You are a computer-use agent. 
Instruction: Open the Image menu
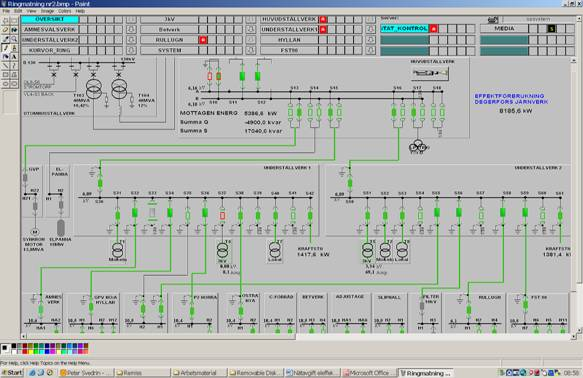click(x=47, y=11)
